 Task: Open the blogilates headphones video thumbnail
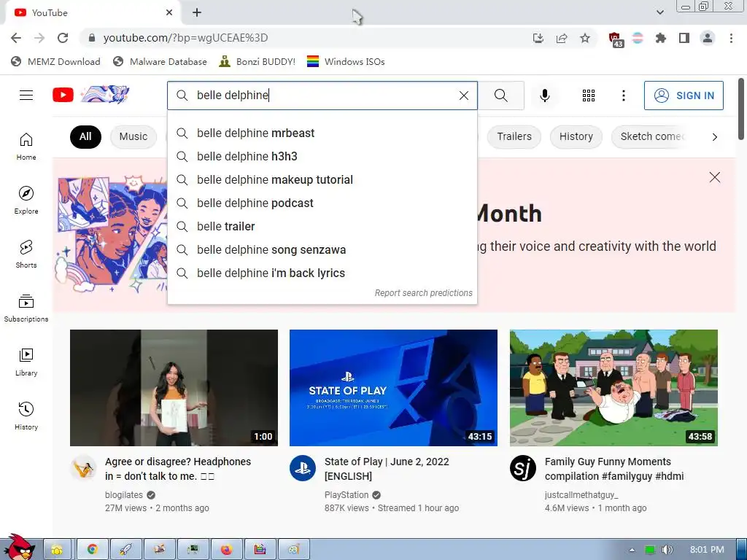[174, 388]
